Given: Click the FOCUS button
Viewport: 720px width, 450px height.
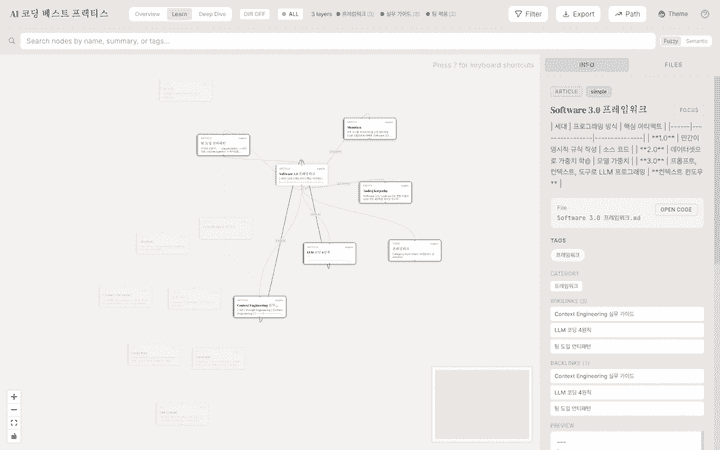Looking at the screenshot, I should tap(688, 110).
